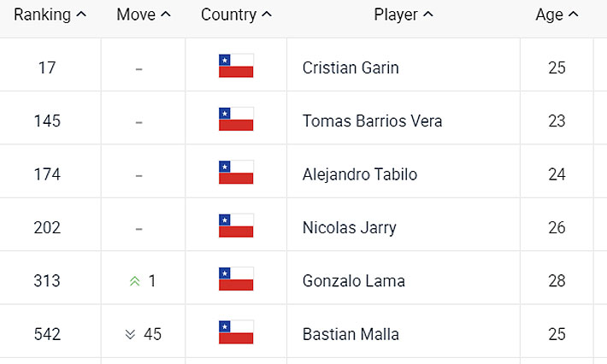The height and width of the screenshot is (364, 607).
Task: Sort table by Country column
Action: click(236, 15)
